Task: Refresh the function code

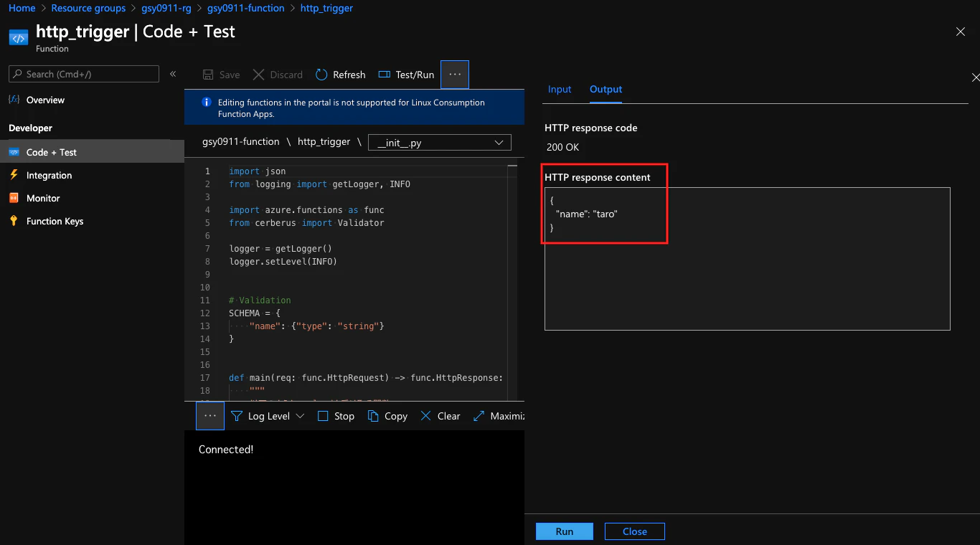Action: (341, 75)
